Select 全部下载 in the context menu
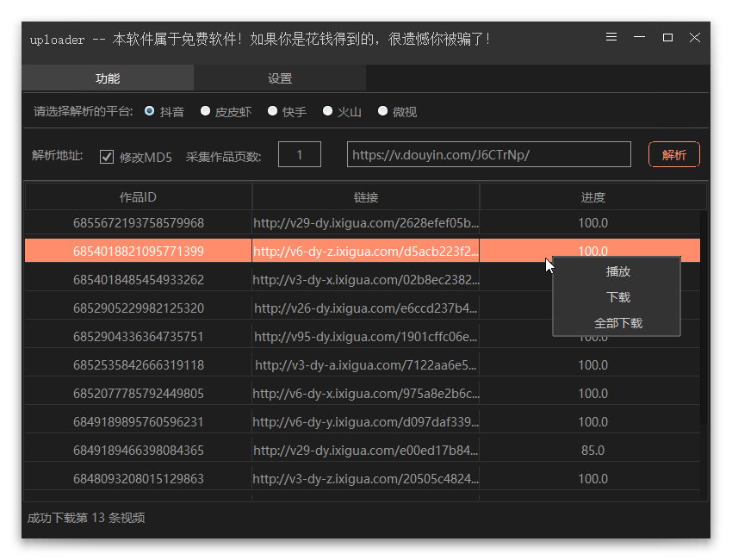The image size is (732, 560). pyautogui.click(x=617, y=323)
